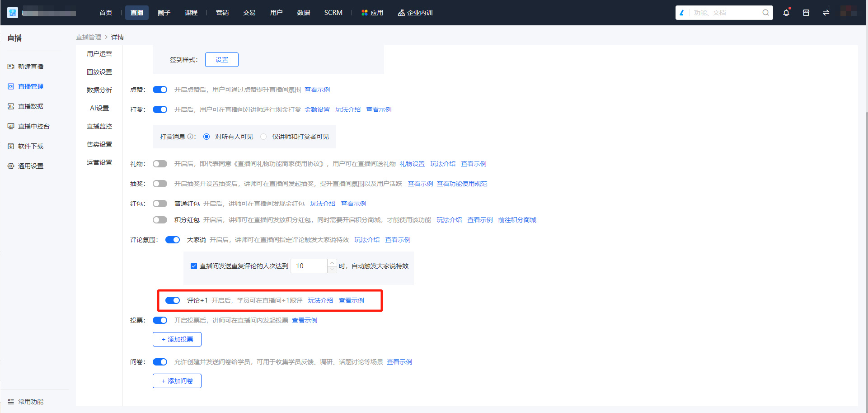Click the 常用功能 list icon
The image size is (868, 413).
11,402
